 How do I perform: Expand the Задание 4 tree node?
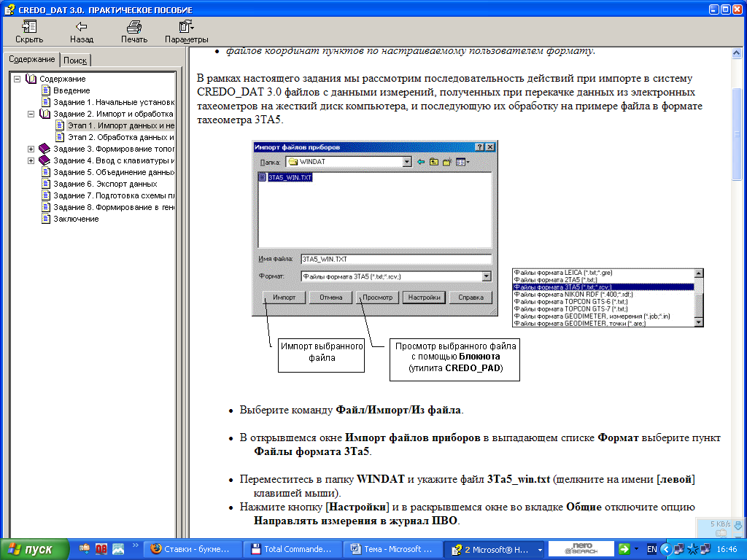pos(31,161)
